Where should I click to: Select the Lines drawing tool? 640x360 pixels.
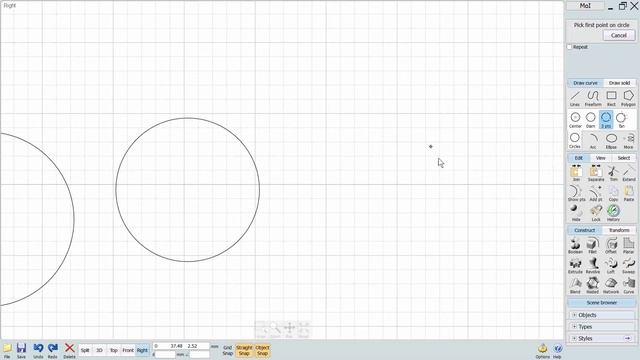point(575,98)
